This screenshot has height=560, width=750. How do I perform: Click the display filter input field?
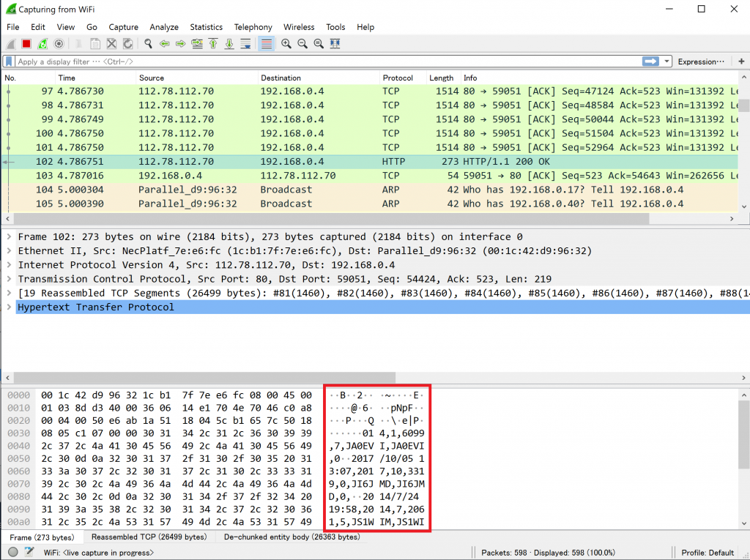pyautogui.click(x=327, y=61)
